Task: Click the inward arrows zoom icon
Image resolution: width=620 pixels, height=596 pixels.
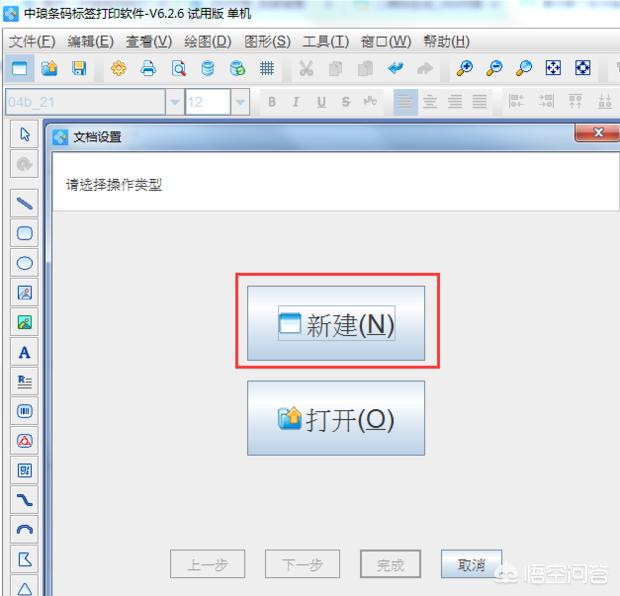Action: coord(583,68)
